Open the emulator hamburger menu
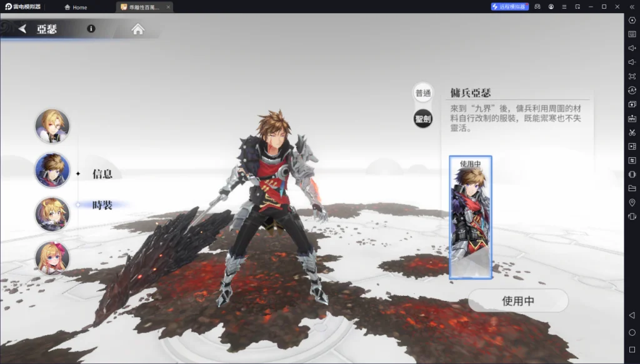Image resolution: width=640 pixels, height=364 pixels. click(564, 6)
